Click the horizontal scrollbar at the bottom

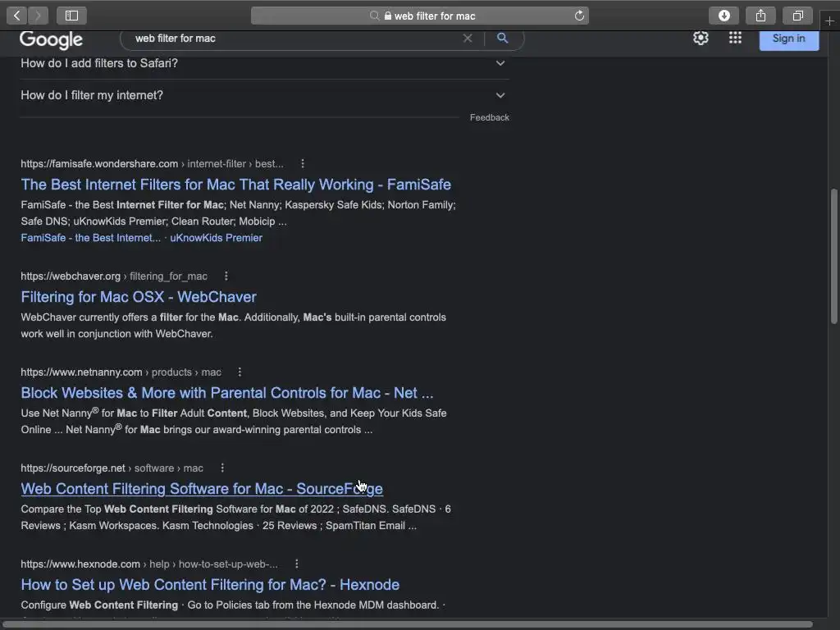(409, 624)
